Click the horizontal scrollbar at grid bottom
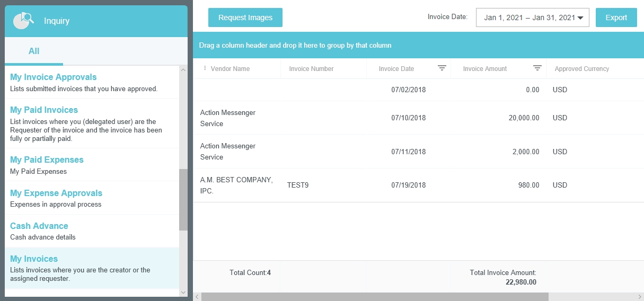Viewport: 644px width, 301px height. (x=374, y=297)
